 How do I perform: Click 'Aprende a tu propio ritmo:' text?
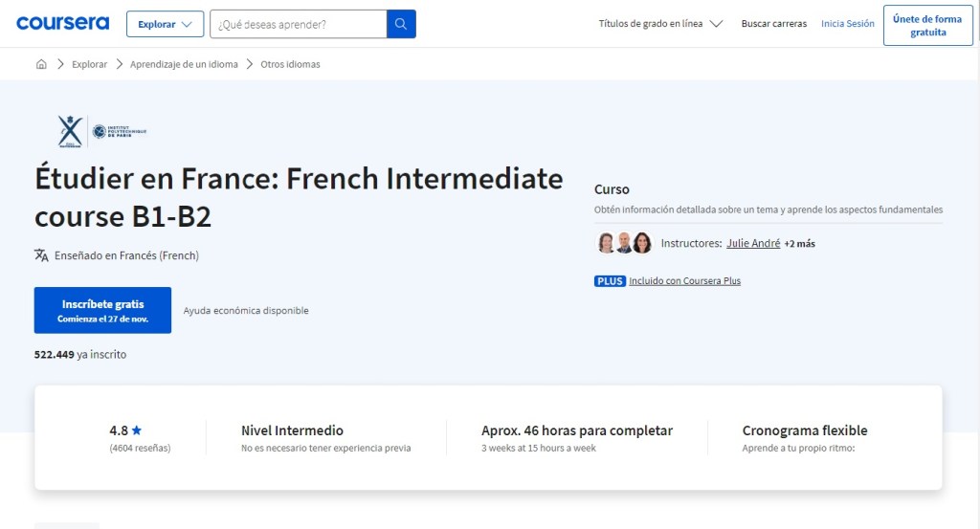point(799,448)
